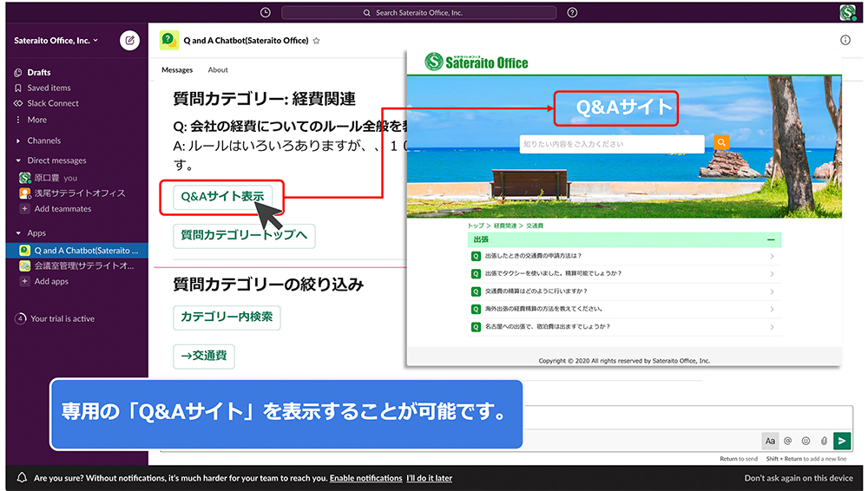Click the green send message button
The height and width of the screenshot is (491, 868).
point(842,441)
